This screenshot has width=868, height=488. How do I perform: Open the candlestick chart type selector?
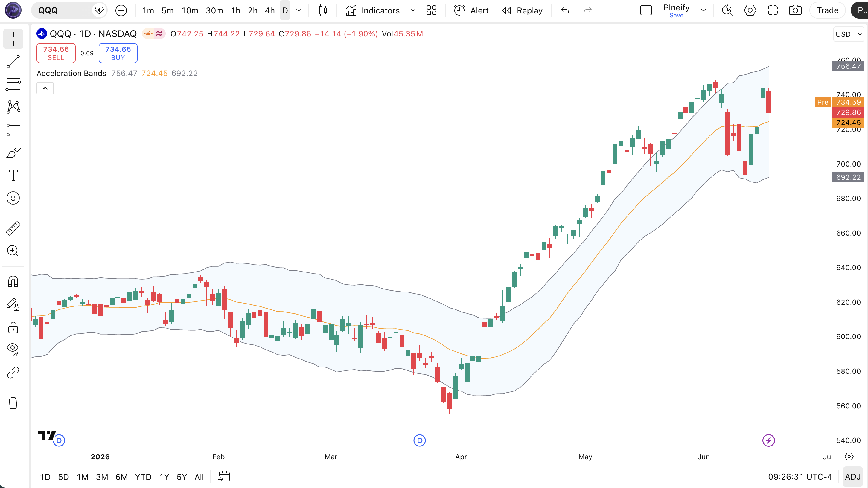(x=323, y=10)
